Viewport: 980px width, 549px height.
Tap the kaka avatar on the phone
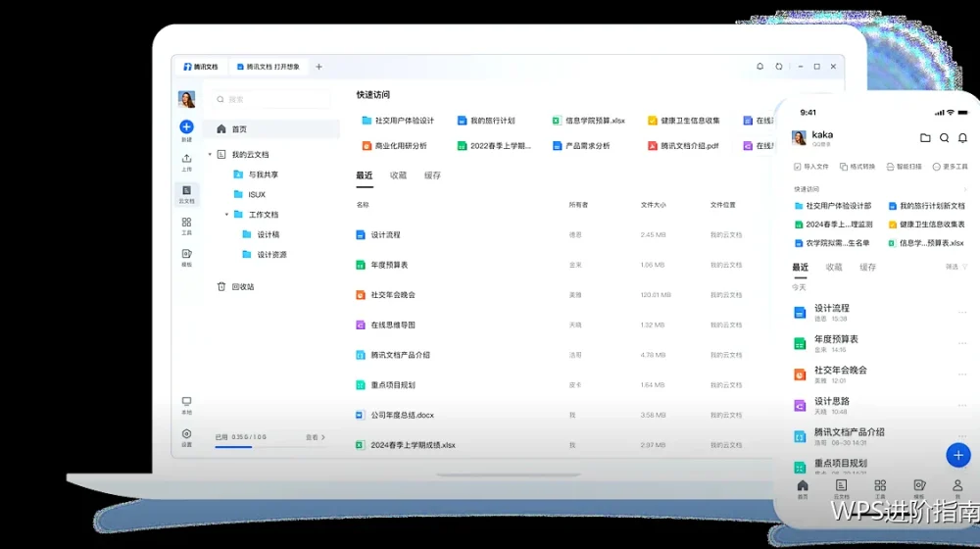799,138
